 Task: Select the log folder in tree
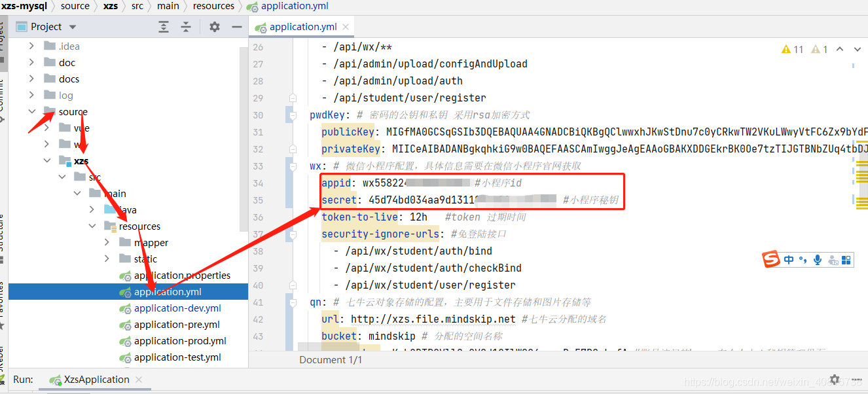(66, 95)
